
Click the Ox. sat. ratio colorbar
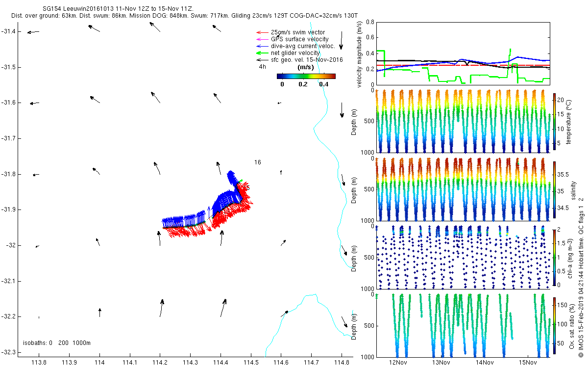[x=554, y=324]
